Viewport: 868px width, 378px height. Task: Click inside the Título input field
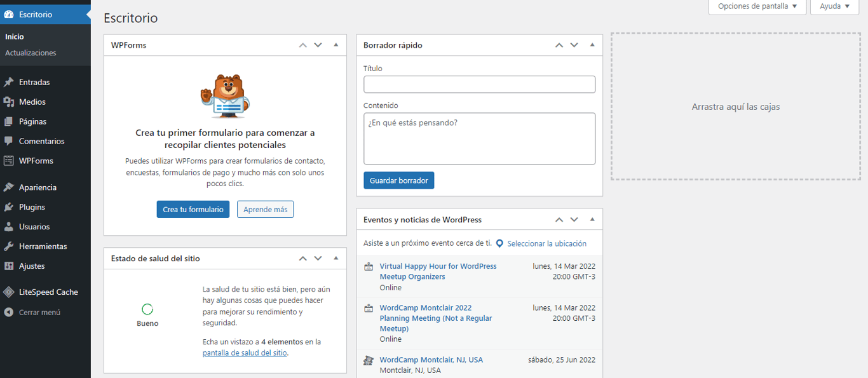click(x=479, y=84)
